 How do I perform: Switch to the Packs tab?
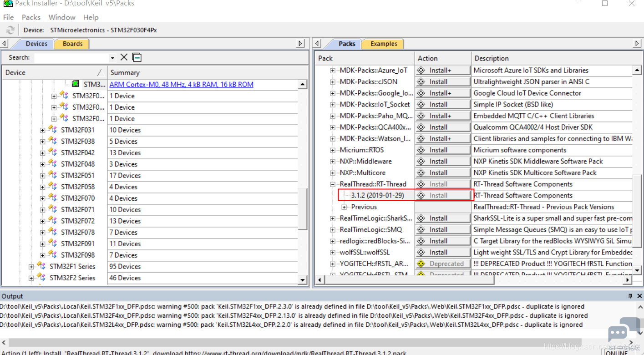pyautogui.click(x=347, y=44)
